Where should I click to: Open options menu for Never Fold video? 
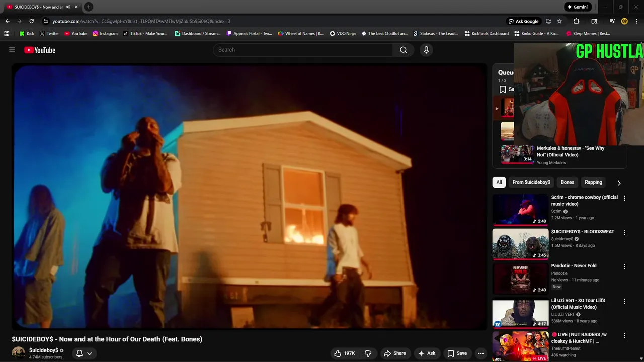(x=624, y=266)
